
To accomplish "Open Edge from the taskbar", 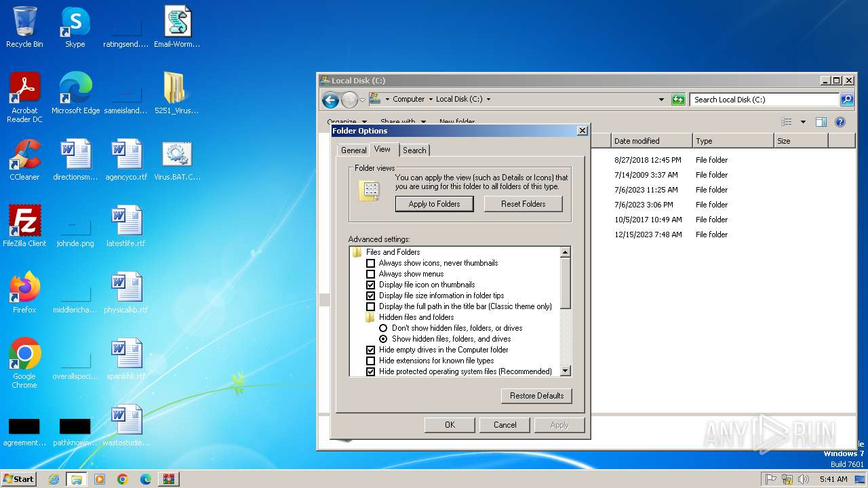I will pos(146,479).
